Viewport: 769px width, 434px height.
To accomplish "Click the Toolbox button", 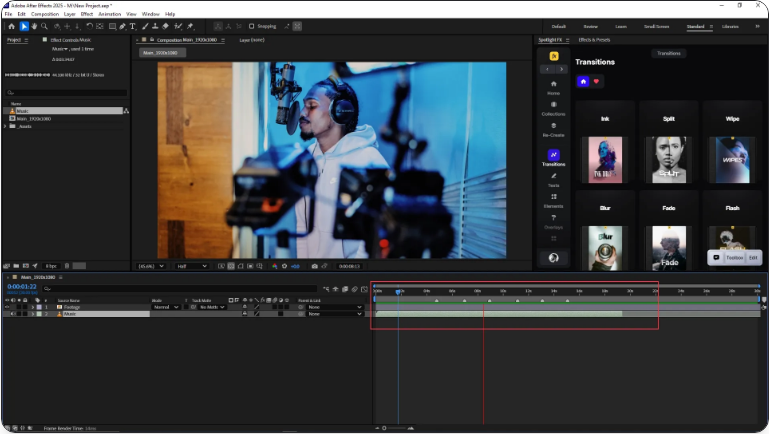I will click(734, 257).
